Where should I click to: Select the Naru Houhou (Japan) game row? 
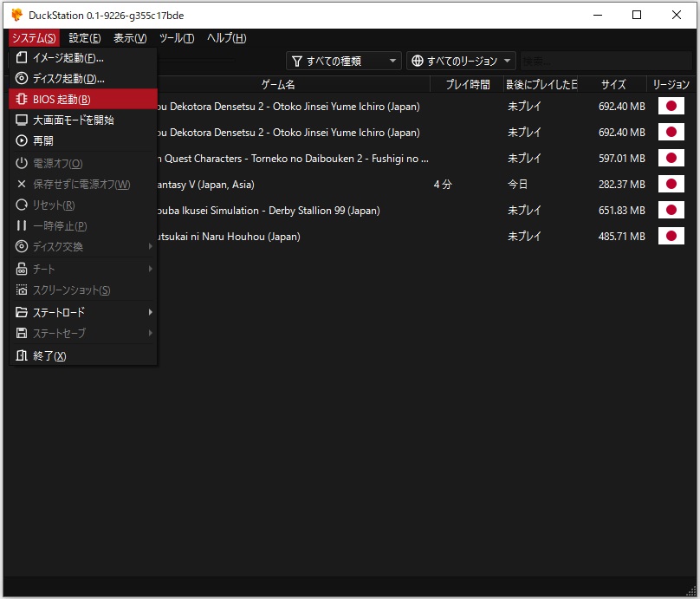tap(426, 236)
